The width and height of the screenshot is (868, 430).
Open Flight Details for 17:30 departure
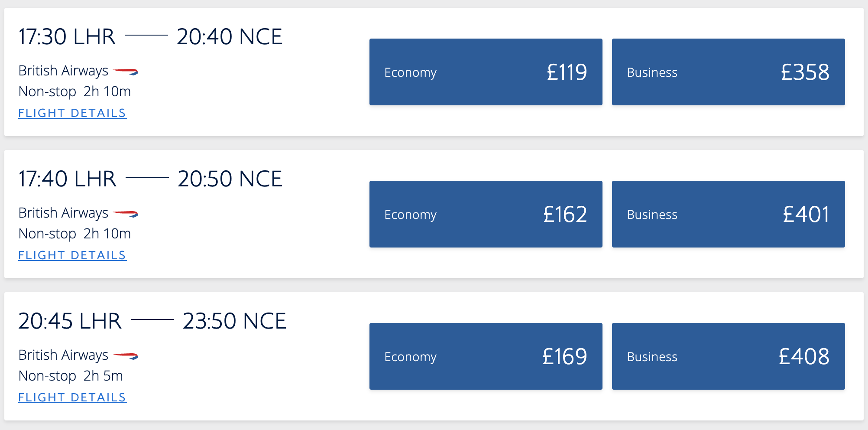tap(72, 113)
